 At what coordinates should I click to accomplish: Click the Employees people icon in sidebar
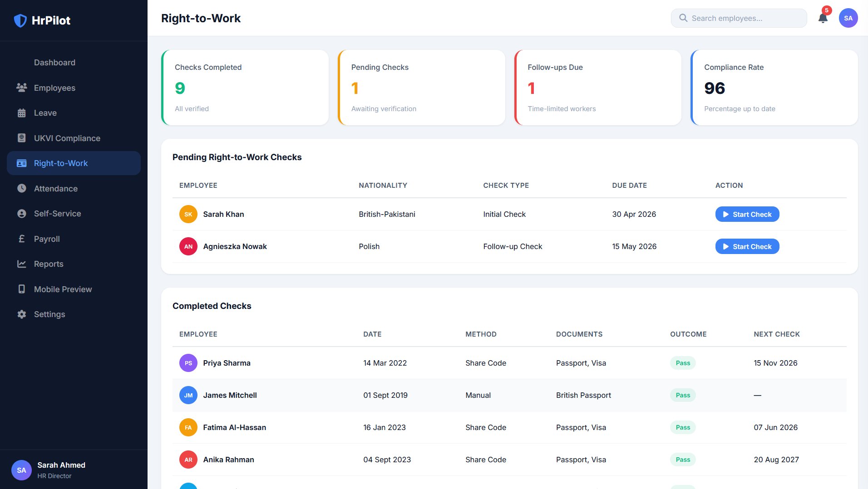[21, 88]
